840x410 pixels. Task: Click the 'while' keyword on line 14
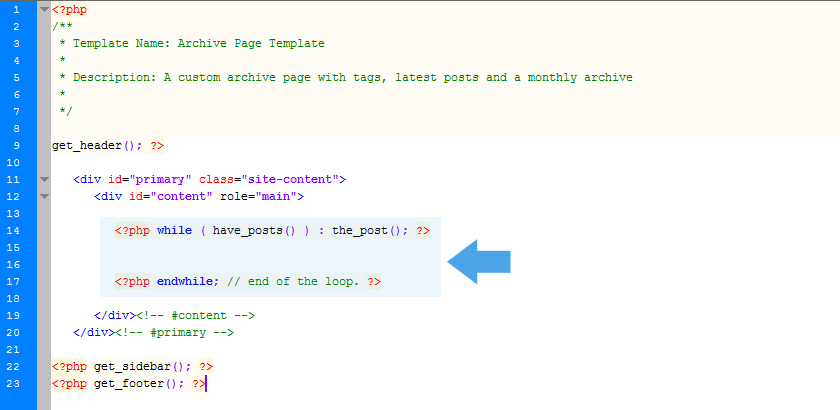[x=174, y=230]
